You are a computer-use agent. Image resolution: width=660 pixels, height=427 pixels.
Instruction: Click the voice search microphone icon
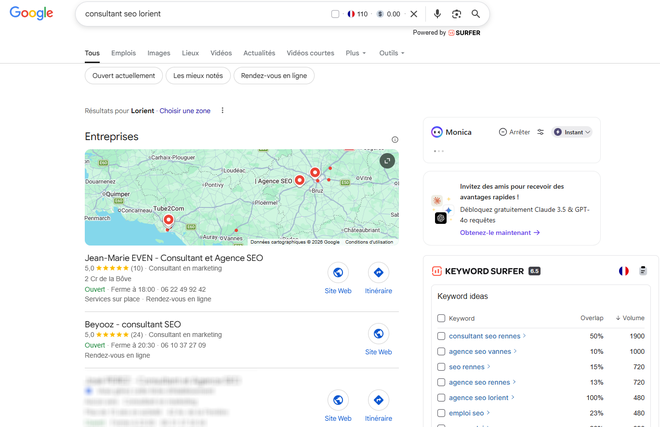437,14
